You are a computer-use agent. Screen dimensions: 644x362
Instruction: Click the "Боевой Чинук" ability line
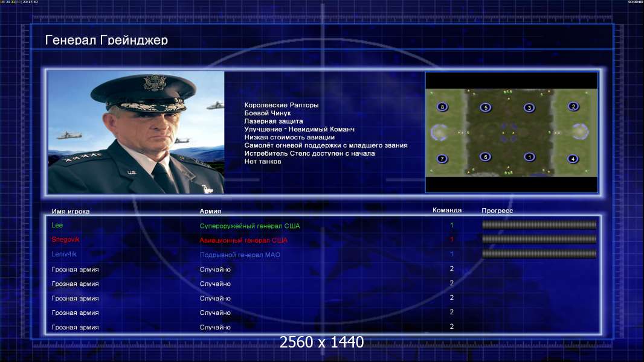tap(268, 113)
